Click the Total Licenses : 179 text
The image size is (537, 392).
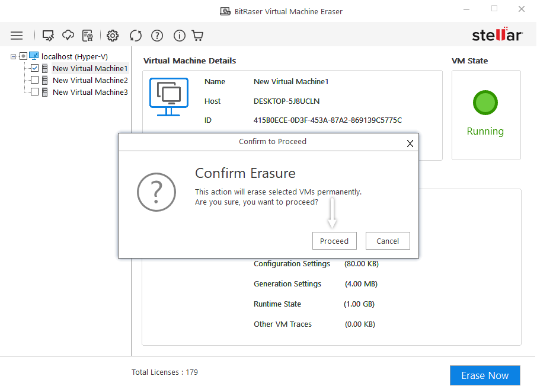(165, 372)
